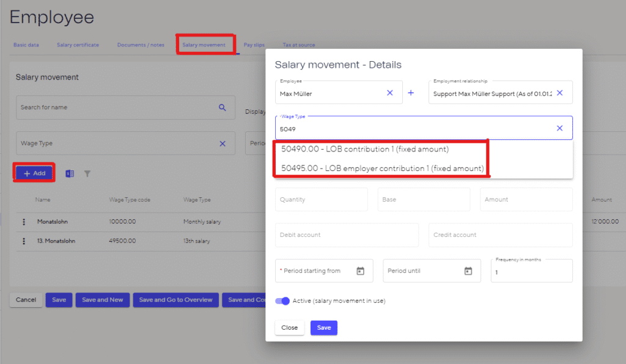626x364 pixels.
Task: Click plus icon beside Employee field
Action: pos(411,93)
